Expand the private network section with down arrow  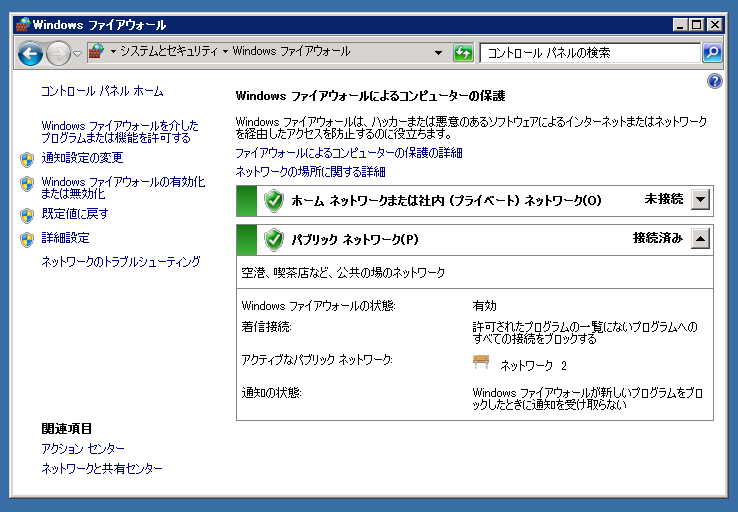click(700, 200)
